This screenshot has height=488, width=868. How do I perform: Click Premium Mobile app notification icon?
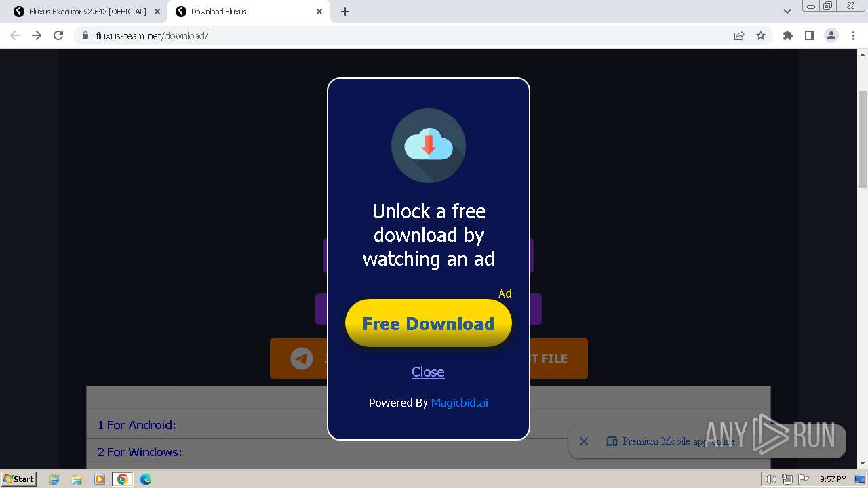tap(612, 441)
